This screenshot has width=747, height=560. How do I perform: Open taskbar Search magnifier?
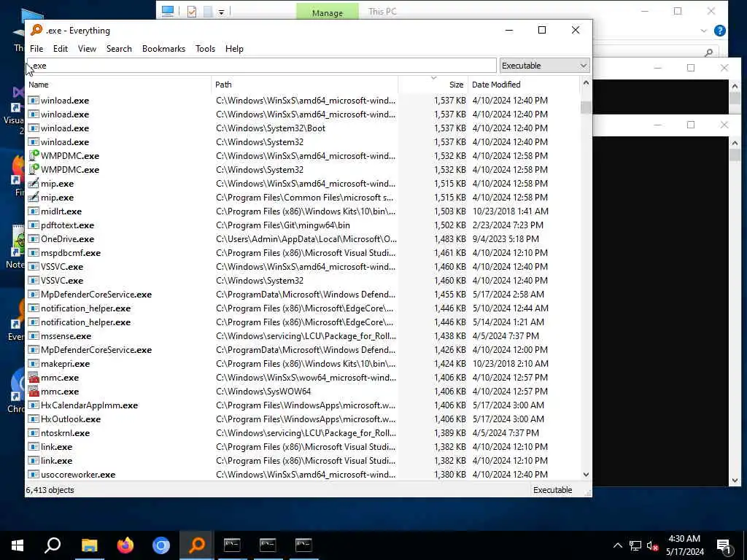(x=53, y=545)
